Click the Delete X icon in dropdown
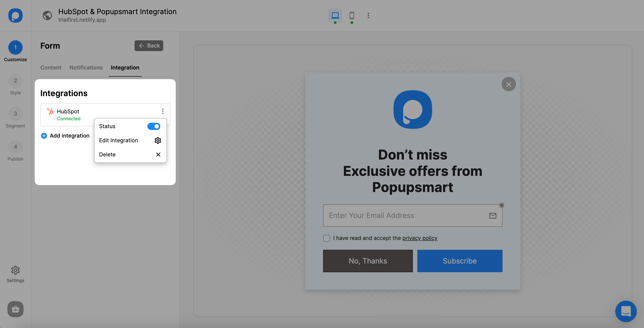Viewport: 644px width, 328px height. (x=158, y=154)
